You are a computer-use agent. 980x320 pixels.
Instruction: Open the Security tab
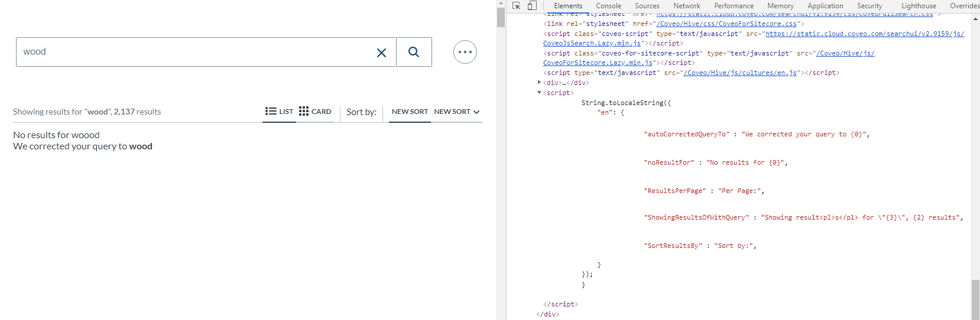[869, 6]
